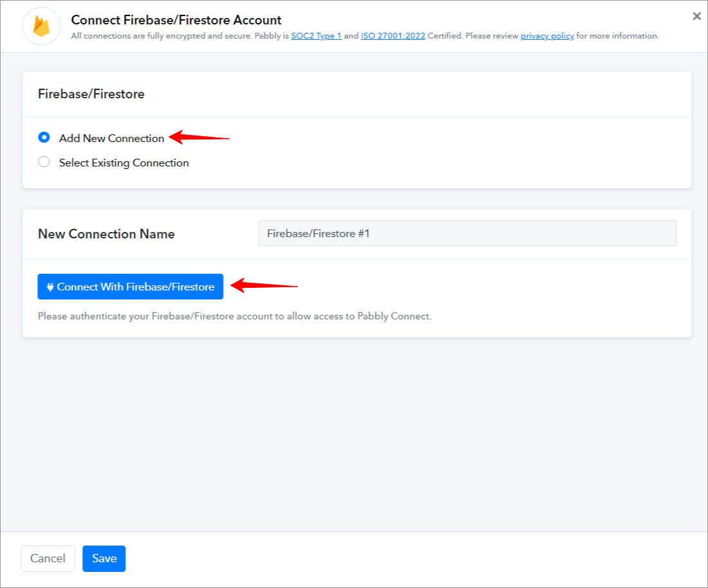Image resolution: width=708 pixels, height=588 pixels.
Task: Cancel the connection setup
Action: [48, 558]
